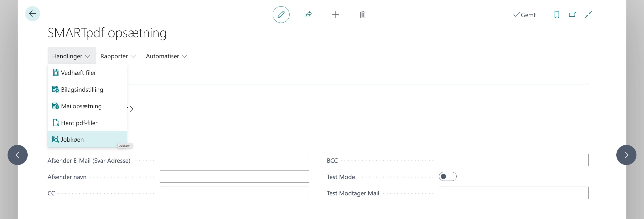Collapse the Handlinger dropdown menu
Image resolution: width=644 pixels, height=219 pixels.
[71, 56]
